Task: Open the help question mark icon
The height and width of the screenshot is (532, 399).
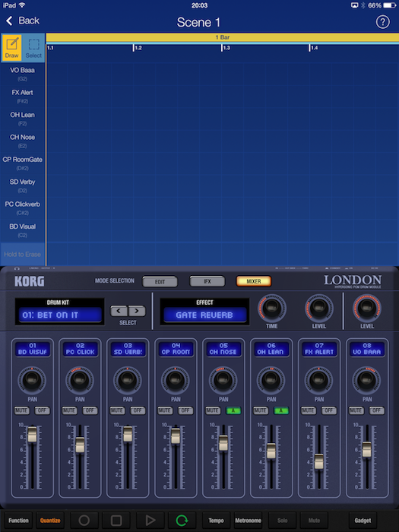Action: coord(382,22)
